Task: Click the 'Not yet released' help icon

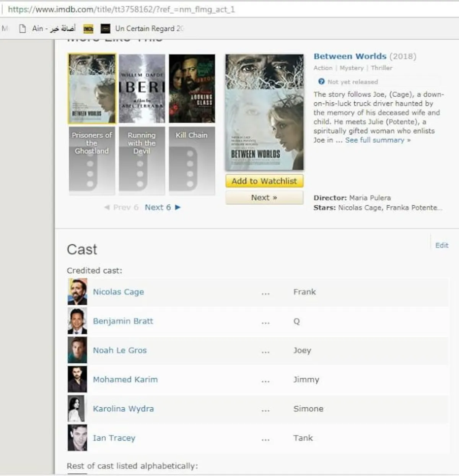Action: 321,81
